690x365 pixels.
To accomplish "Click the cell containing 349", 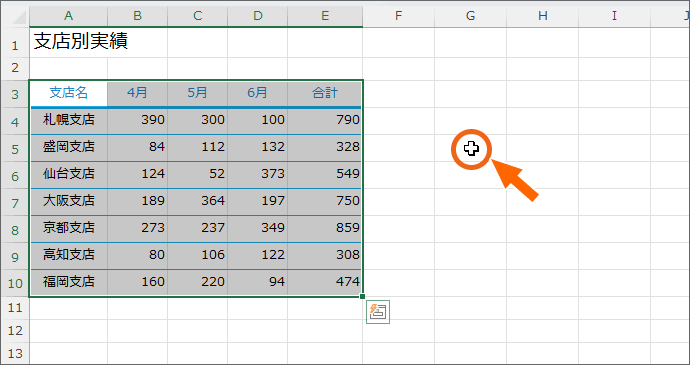I will coord(258,229).
